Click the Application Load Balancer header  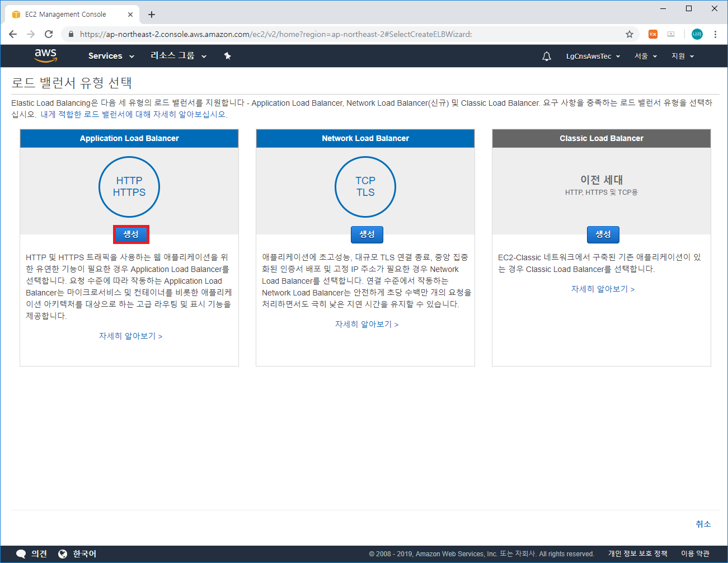(129, 138)
